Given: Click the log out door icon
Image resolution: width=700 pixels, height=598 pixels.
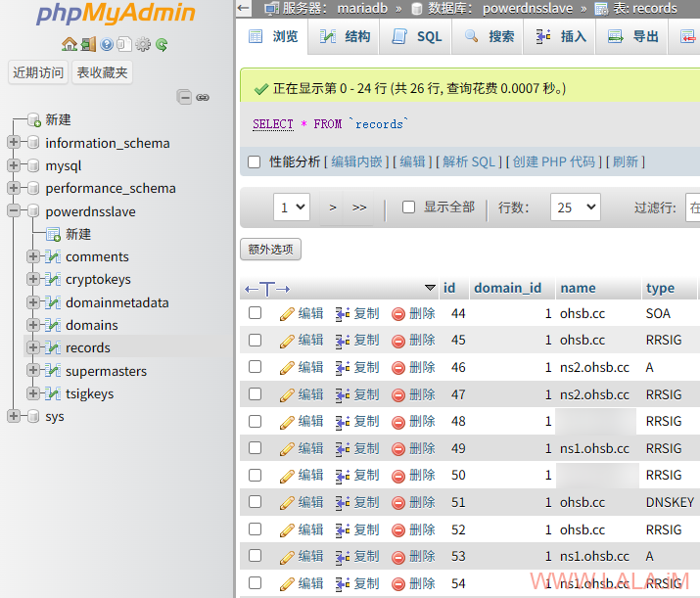Looking at the screenshot, I should coord(88,44).
